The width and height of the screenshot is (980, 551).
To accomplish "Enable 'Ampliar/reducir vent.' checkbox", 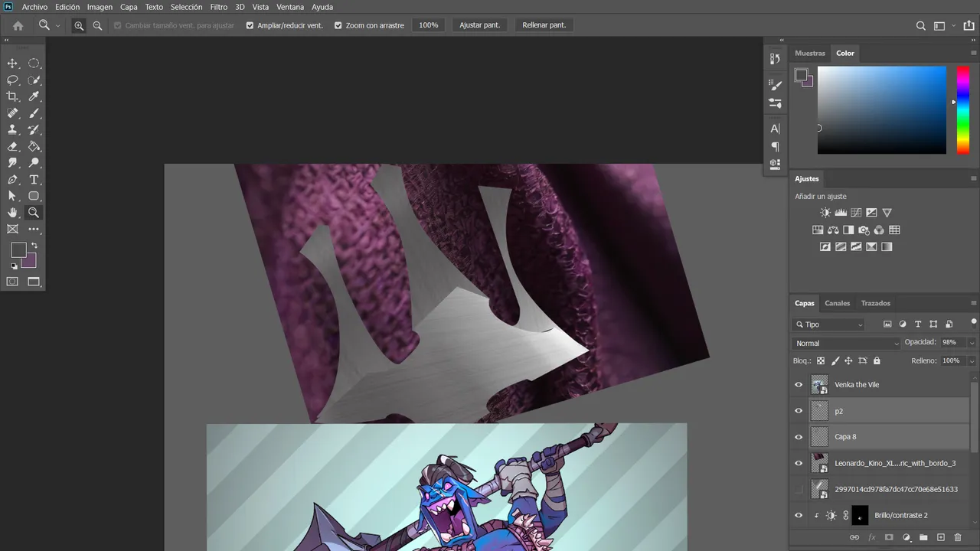I will point(250,25).
